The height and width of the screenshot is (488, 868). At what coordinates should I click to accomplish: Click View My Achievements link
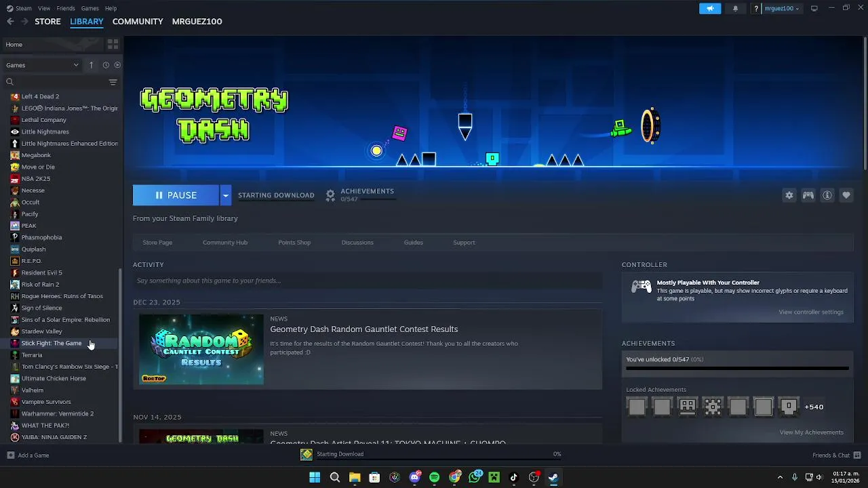[x=812, y=432]
